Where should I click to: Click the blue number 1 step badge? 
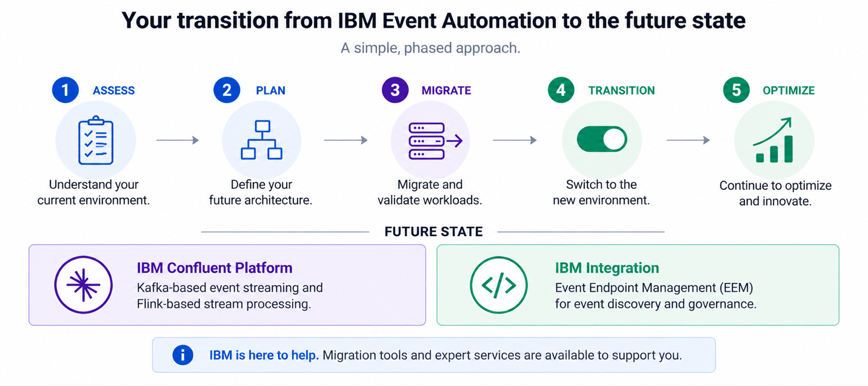tap(65, 90)
